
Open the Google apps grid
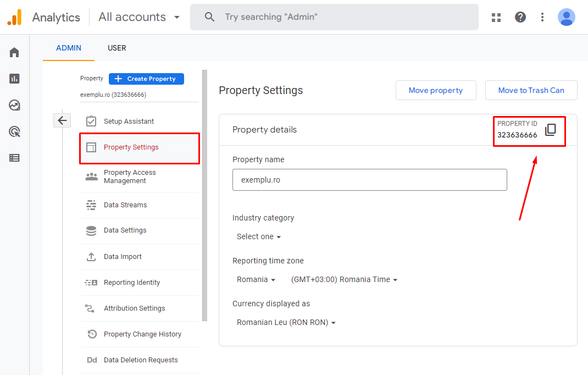[x=496, y=17]
